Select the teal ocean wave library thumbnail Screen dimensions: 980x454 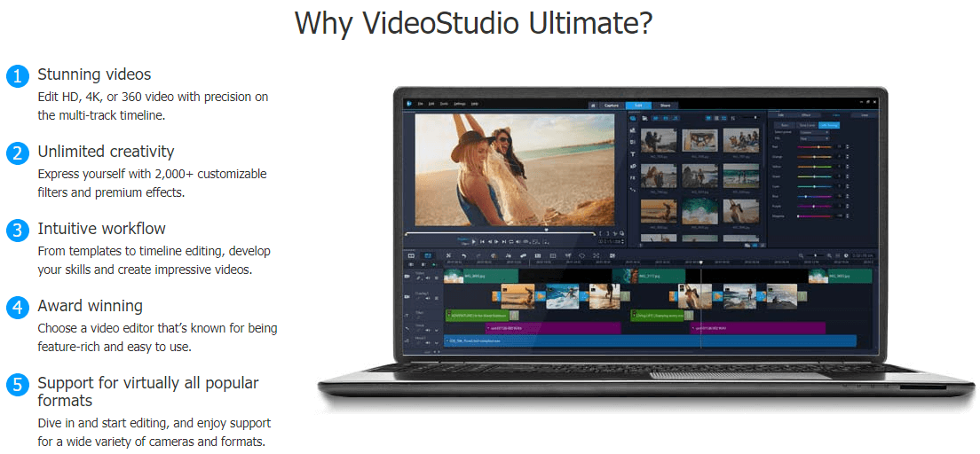700,211
